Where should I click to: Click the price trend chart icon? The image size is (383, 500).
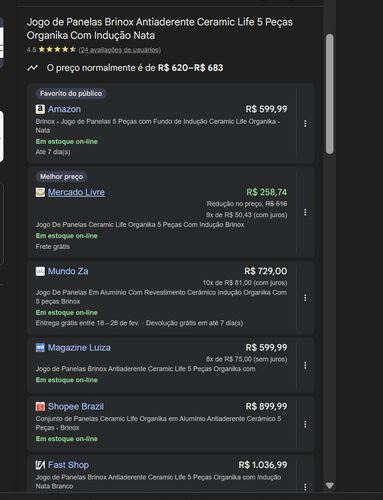pos(32,68)
